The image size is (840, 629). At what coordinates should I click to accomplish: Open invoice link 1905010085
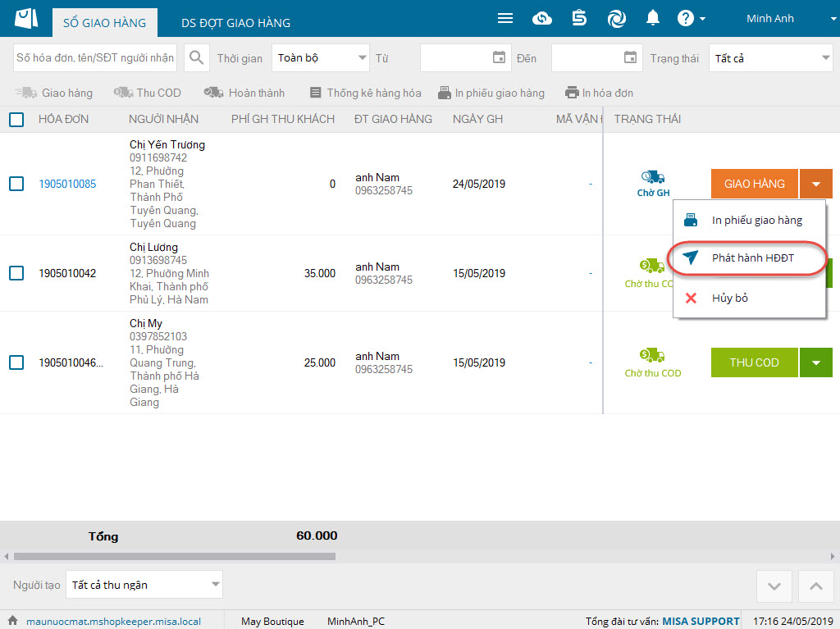click(x=67, y=184)
